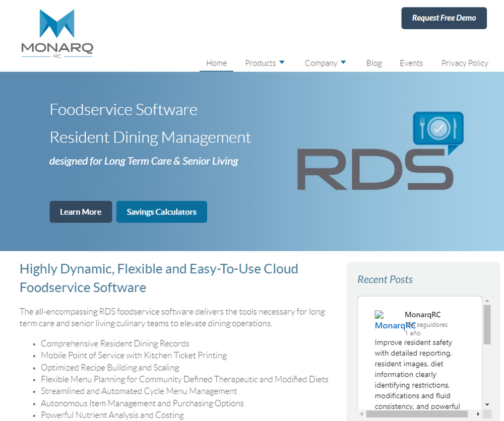Click the scroll-up arrow in Recent Posts
The height and width of the screenshot is (421, 504).
(x=487, y=300)
